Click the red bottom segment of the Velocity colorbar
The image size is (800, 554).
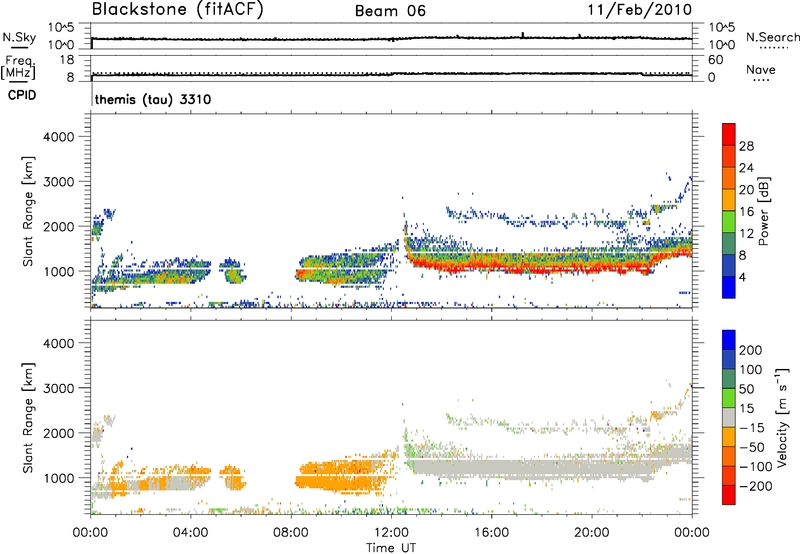(x=729, y=495)
